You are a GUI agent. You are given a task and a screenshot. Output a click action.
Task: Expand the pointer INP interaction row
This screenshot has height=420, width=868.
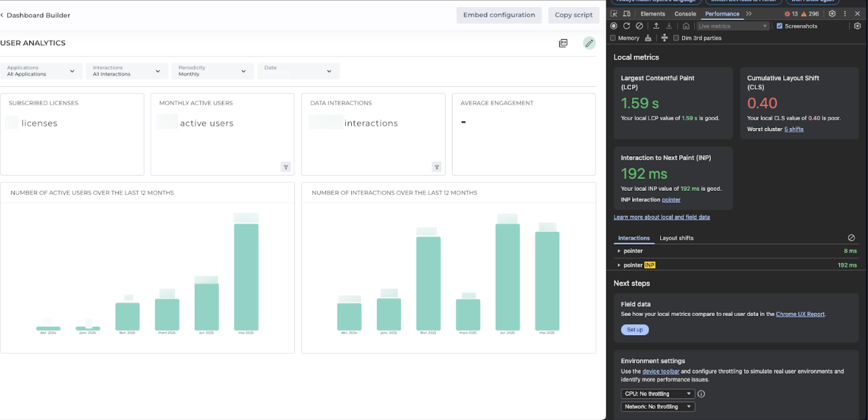coord(619,265)
